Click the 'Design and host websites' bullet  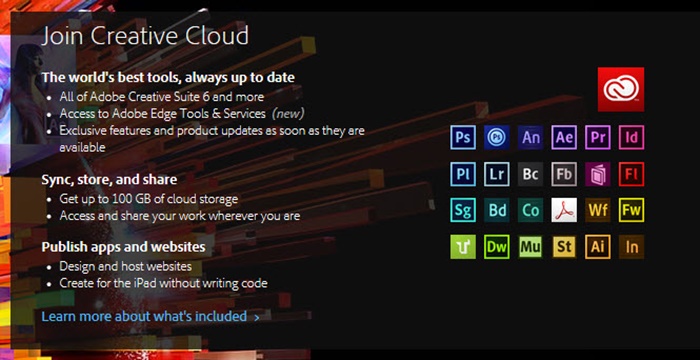pos(125,266)
